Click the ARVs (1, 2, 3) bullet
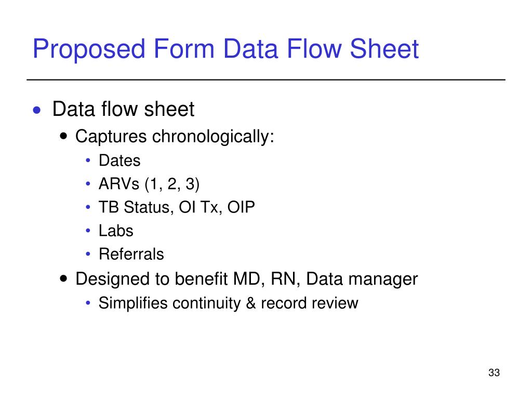The width and height of the screenshot is (532, 399). point(149,184)
